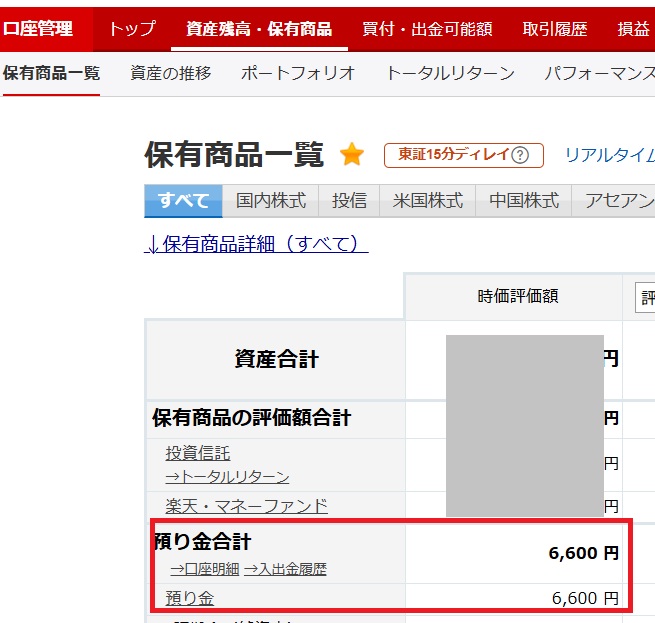
Task: Click the gold favorite star icon
Action: pyautogui.click(x=352, y=155)
